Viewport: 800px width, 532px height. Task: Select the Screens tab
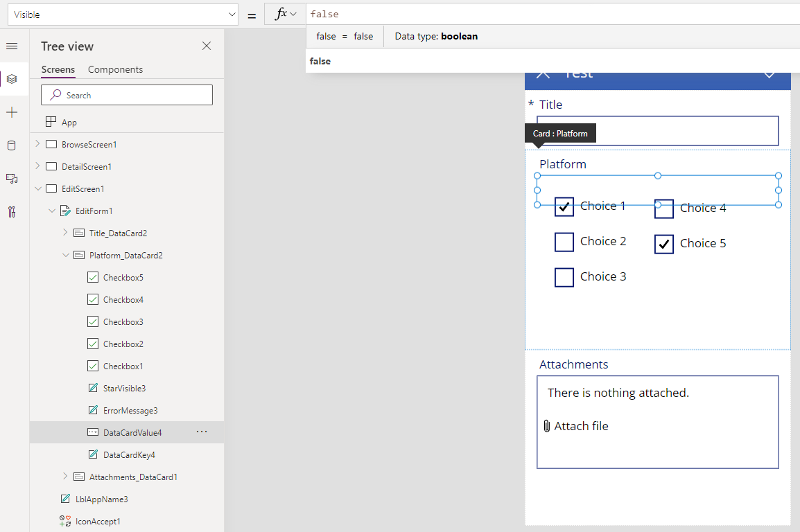point(58,69)
